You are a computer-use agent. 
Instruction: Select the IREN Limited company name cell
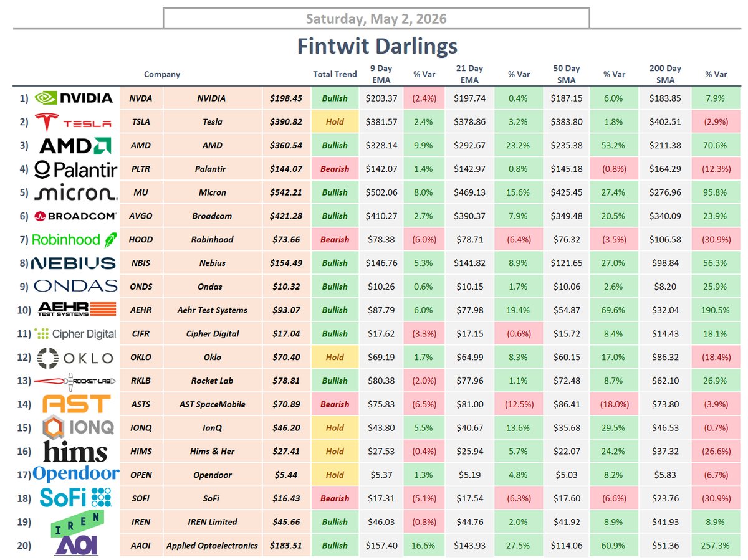click(x=212, y=522)
